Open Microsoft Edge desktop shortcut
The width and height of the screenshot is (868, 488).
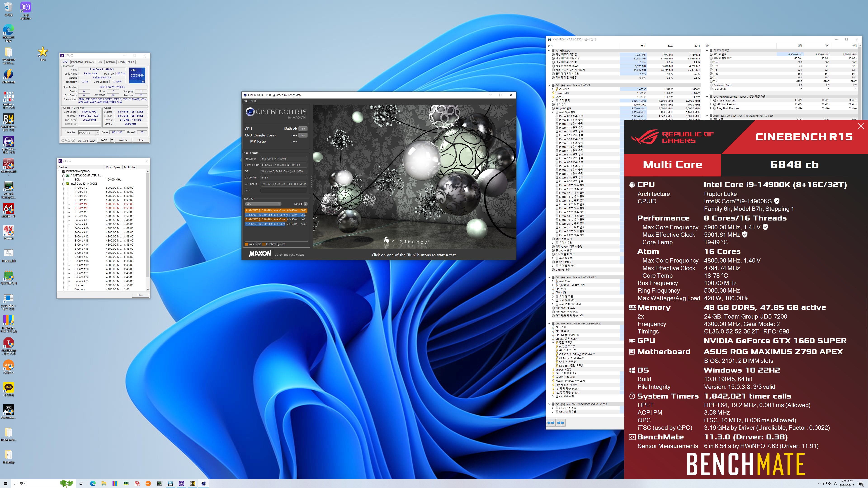(8, 33)
